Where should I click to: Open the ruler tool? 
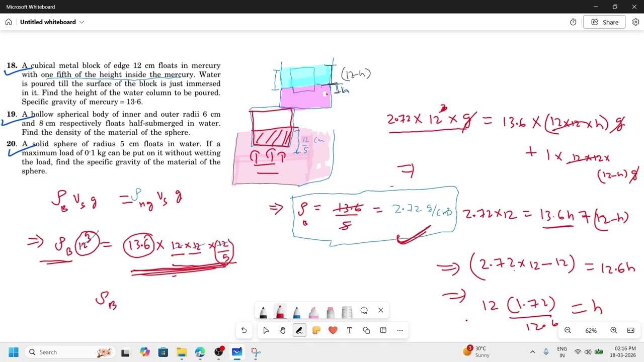(x=347, y=312)
